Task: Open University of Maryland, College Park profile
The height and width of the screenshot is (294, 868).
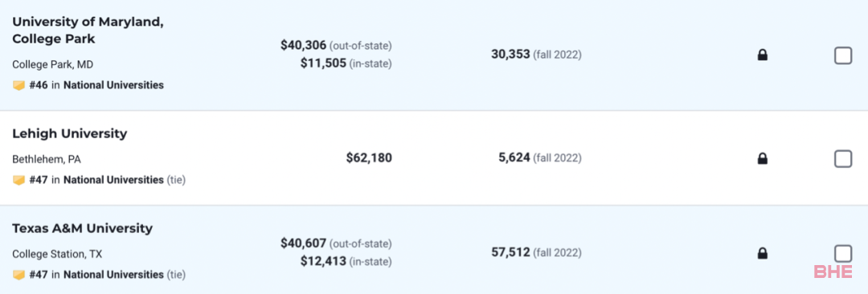Action: (88, 31)
